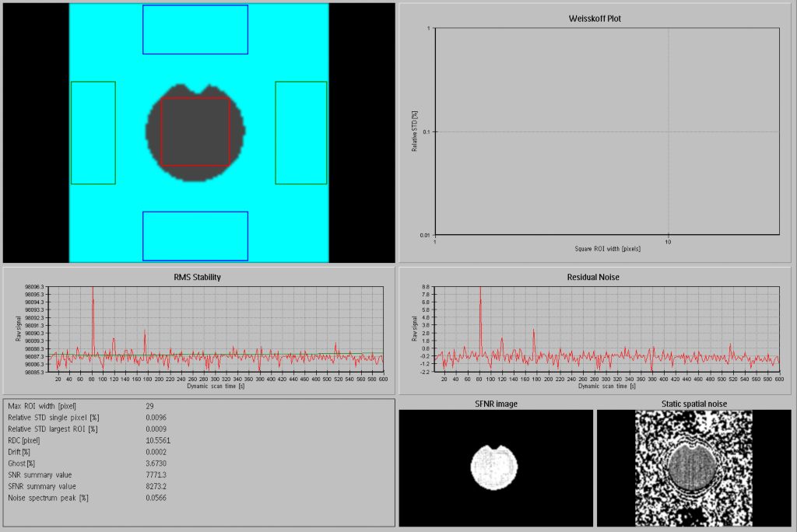Image resolution: width=797 pixels, height=532 pixels.
Task: Click the red center ROI square on phantom
Action: tap(195, 131)
